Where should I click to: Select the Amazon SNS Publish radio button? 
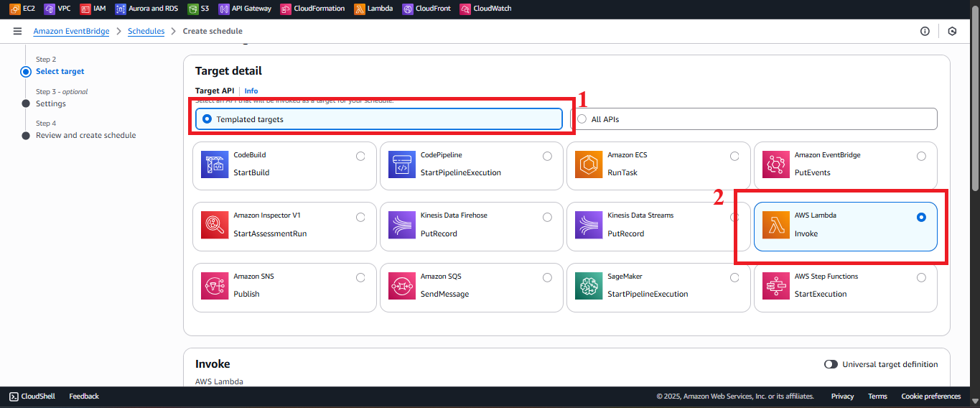pyautogui.click(x=360, y=277)
